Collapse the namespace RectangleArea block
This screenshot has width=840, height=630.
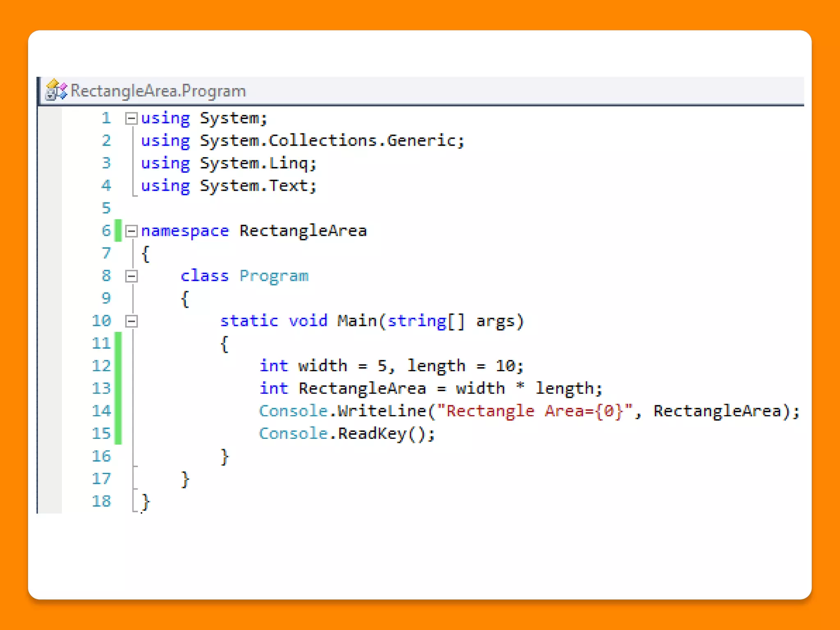(x=131, y=231)
